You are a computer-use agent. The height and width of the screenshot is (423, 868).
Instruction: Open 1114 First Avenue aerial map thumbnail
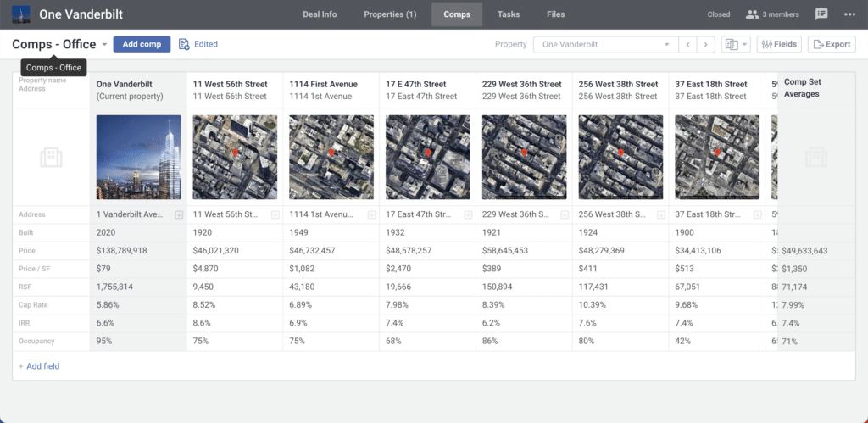pos(331,157)
